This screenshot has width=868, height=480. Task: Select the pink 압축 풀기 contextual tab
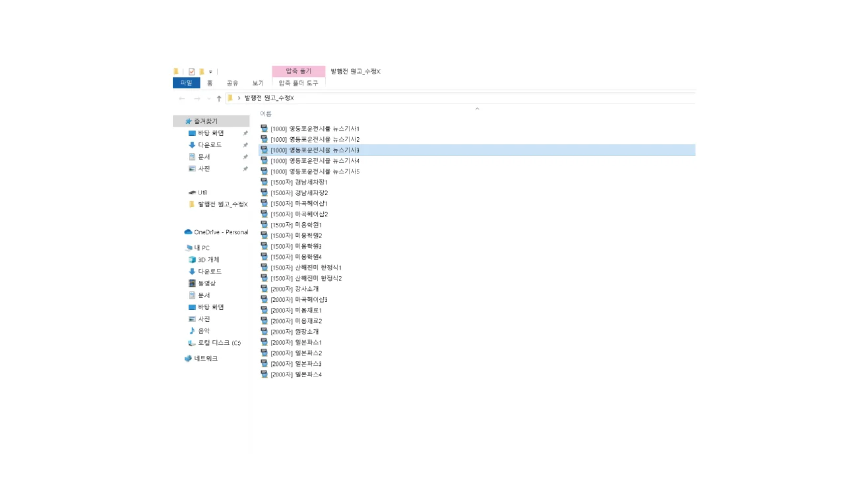pyautogui.click(x=299, y=71)
